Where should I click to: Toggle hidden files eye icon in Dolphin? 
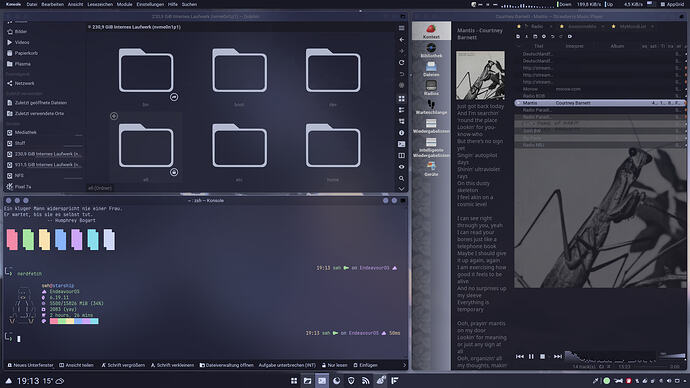tap(401, 167)
